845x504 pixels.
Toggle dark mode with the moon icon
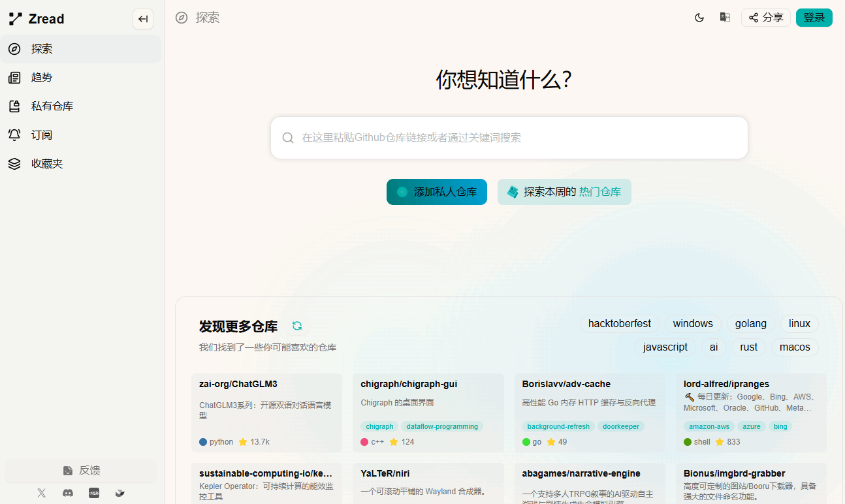coord(699,18)
